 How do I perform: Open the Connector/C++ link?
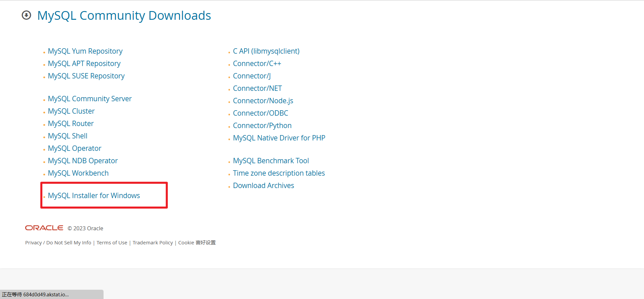tap(257, 64)
